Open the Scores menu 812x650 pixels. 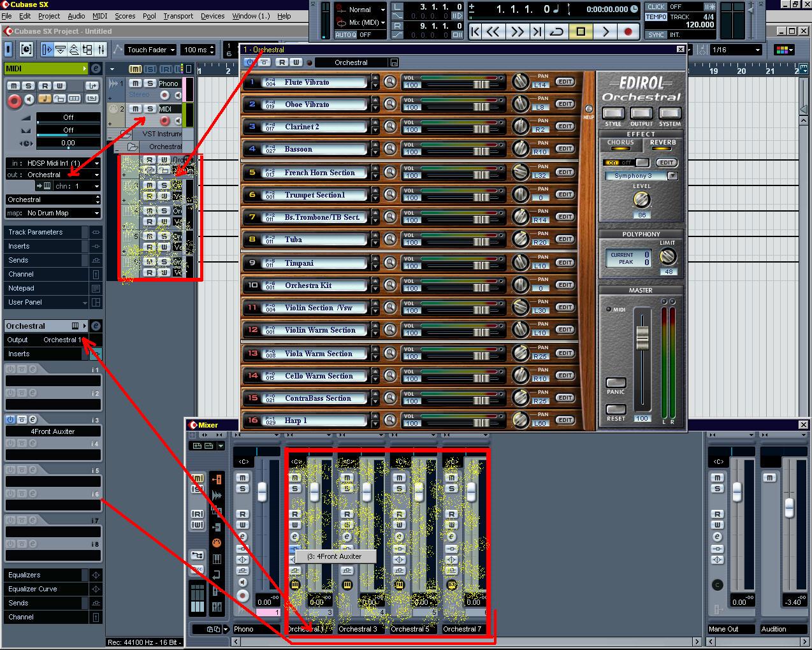tap(125, 16)
